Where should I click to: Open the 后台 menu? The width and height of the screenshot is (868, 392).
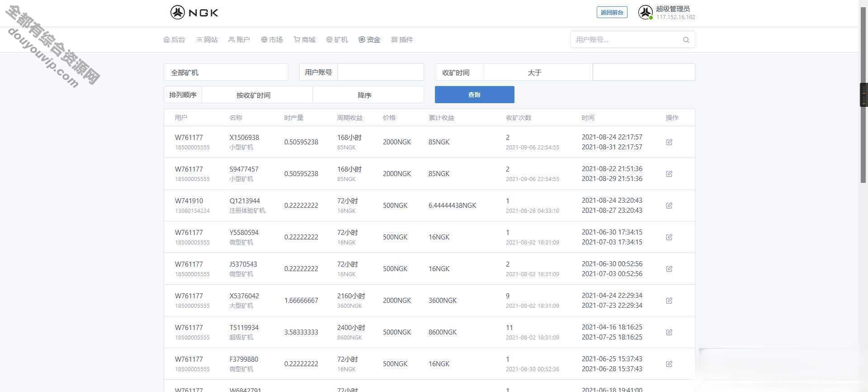pyautogui.click(x=175, y=40)
